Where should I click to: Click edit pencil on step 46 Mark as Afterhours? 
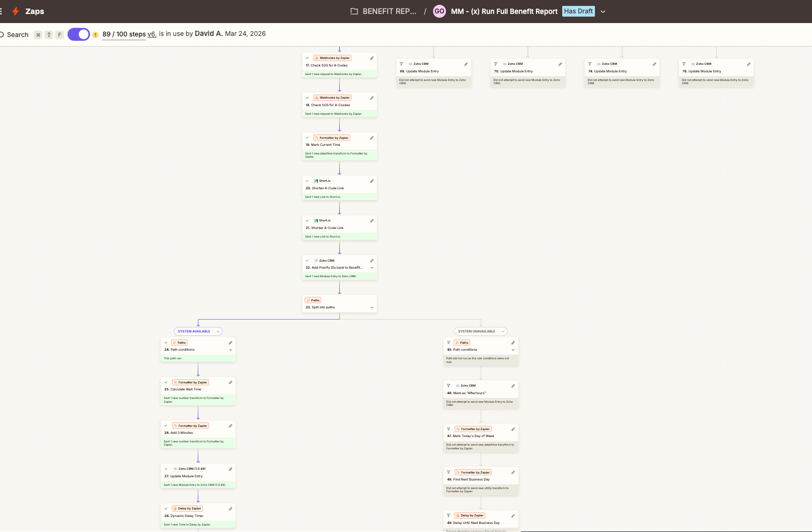coord(513,386)
